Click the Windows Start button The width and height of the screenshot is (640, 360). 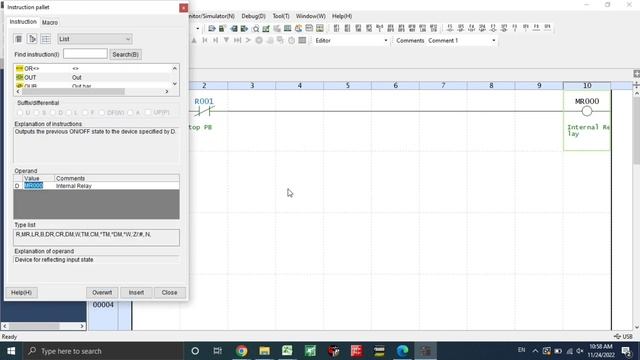[x=11, y=351]
